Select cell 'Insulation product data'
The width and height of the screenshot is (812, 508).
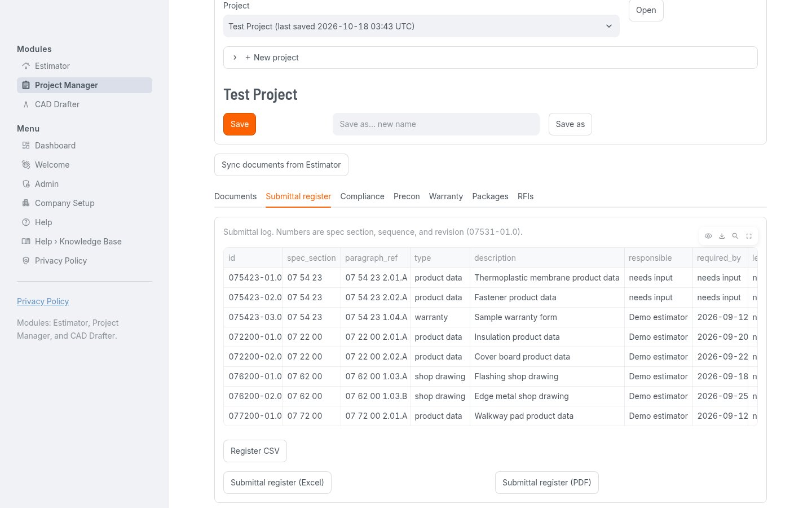coord(547,337)
